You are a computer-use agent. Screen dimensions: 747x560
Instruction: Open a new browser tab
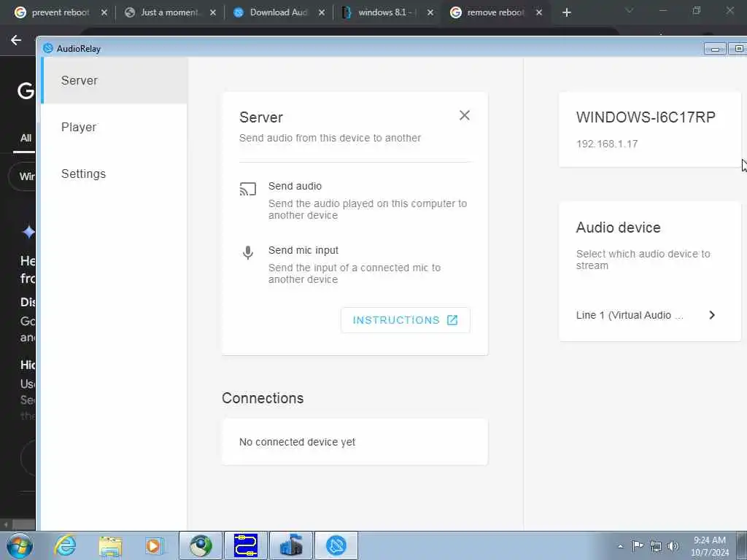click(566, 13)
